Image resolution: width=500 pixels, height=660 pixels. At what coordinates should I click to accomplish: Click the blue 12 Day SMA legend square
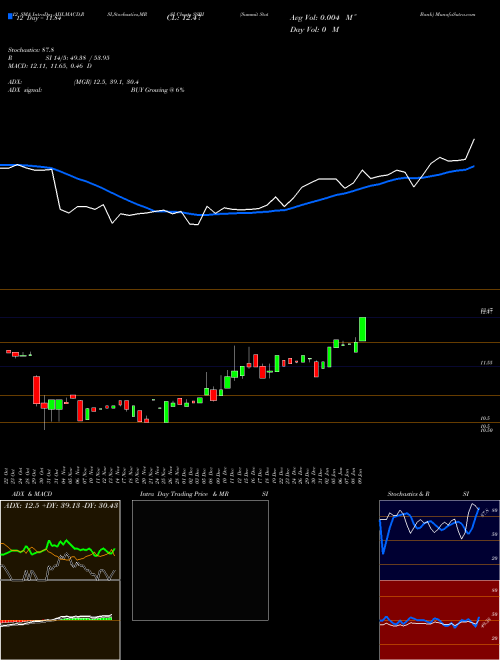(10, 17)
